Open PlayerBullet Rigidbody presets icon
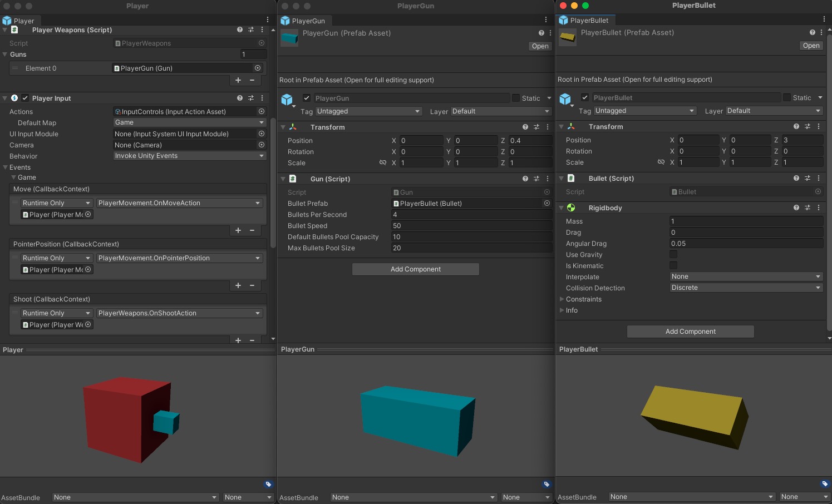This screenshot has width=832, height=504. [x=808, y=207]
